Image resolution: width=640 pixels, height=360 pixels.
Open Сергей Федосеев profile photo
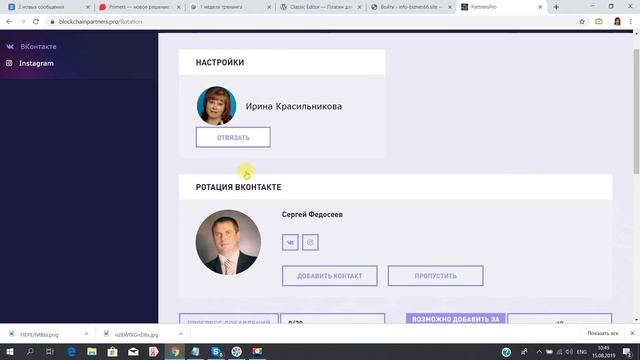coord(228,242)
